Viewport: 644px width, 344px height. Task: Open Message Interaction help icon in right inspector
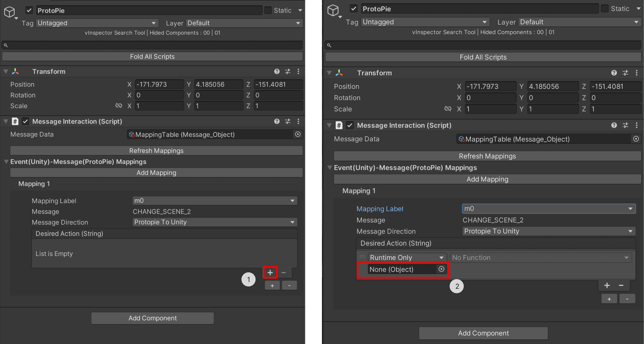(x=614, y=125)
